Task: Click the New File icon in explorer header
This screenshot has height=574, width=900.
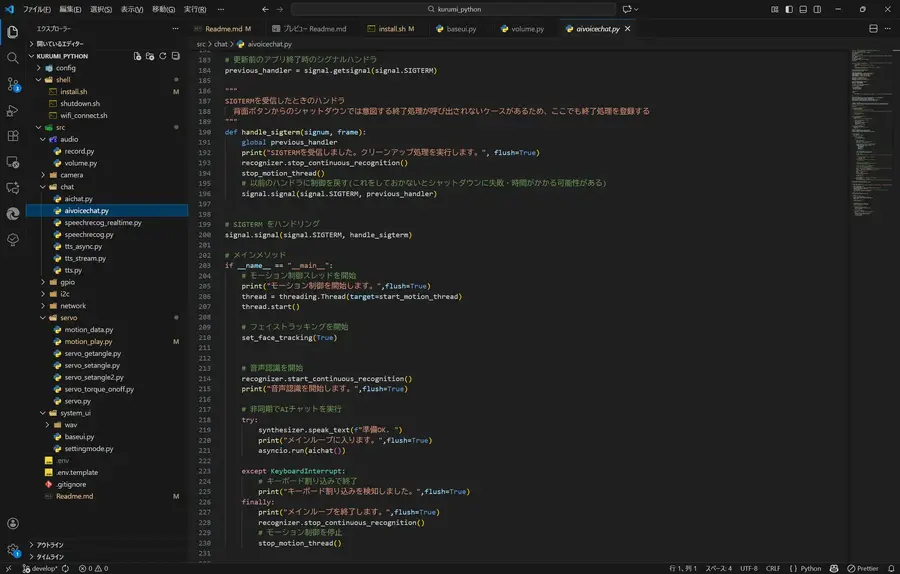Action: (x=138, y=56)
